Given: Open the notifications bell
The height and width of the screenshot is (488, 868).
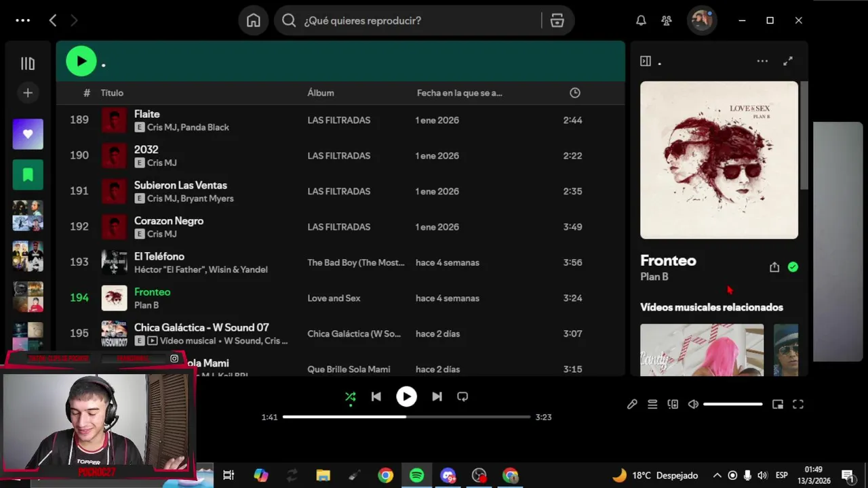Looking at the screenshot, I should tap(641, 20).
